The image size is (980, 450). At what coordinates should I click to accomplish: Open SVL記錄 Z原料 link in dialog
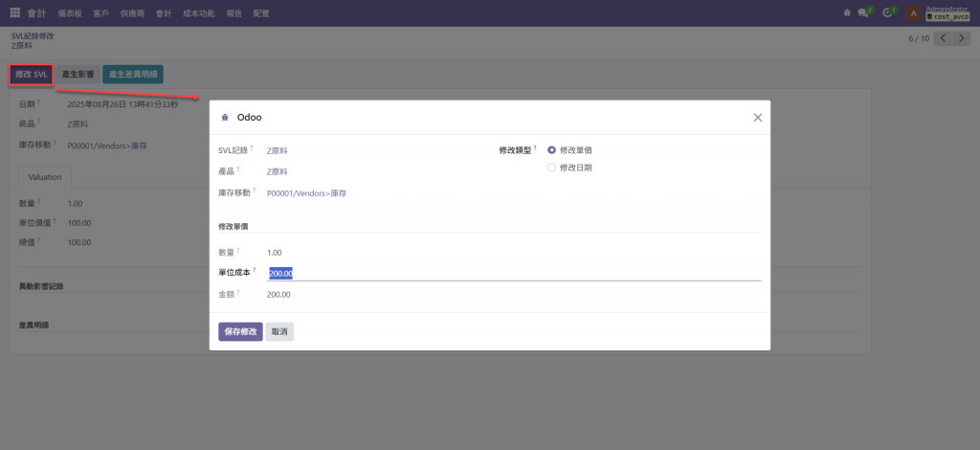pyautogui.click(x=277, y=150)
